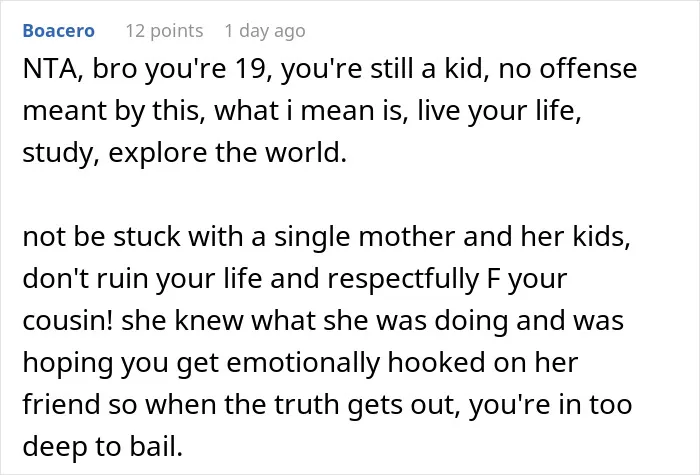Click the phrase 'live your life'

pos(496,111)
